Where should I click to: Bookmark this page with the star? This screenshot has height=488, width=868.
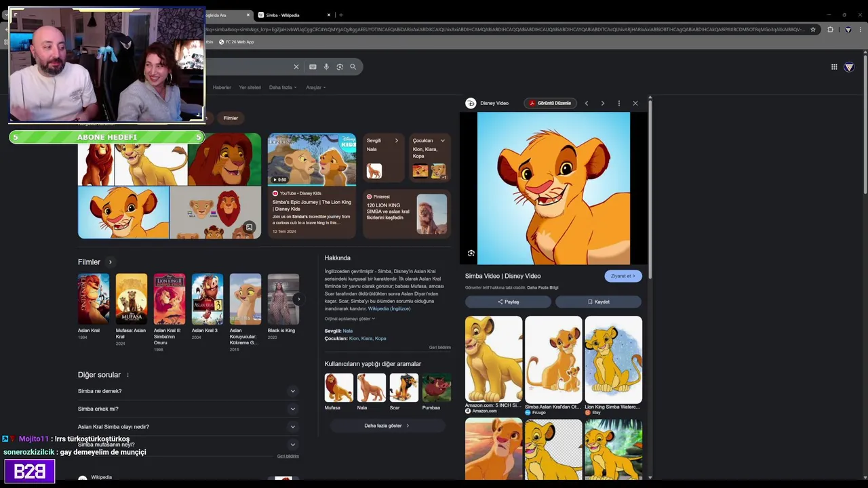(x=812, y=29)
